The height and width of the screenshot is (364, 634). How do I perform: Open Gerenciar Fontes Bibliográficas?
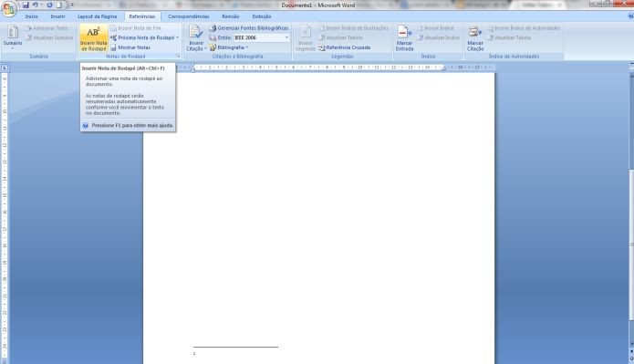click(249, 28)
